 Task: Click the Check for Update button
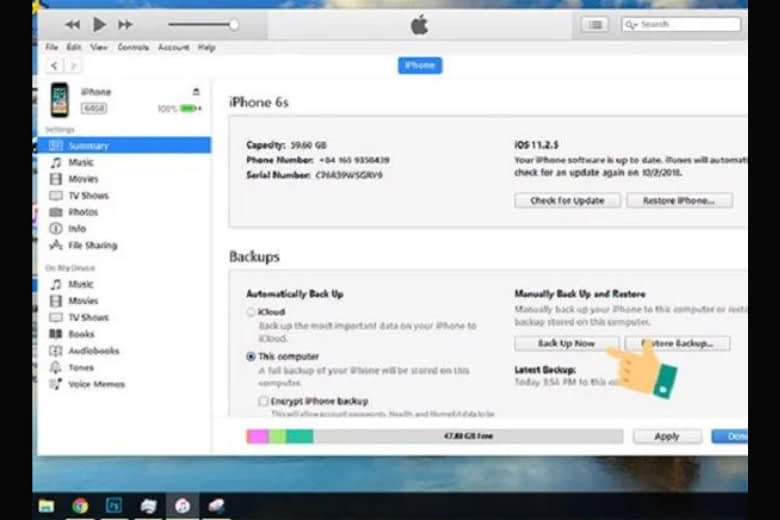pyautogui.click(x=567, y=201)
